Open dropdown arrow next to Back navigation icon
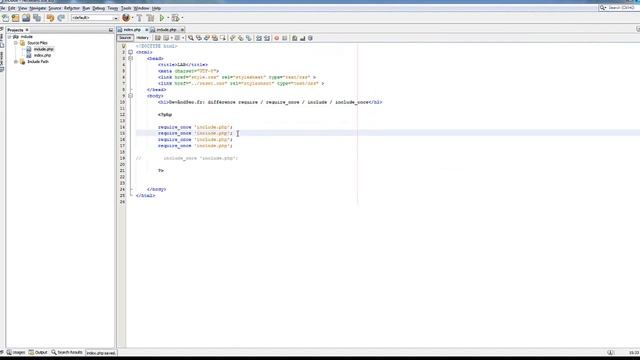 tap(172, 38)
